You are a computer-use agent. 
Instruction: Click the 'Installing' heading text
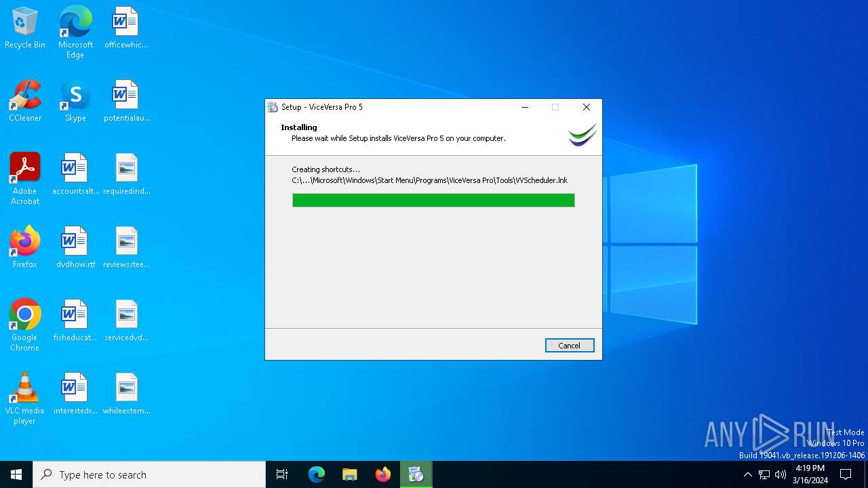(x=299, y=127)
